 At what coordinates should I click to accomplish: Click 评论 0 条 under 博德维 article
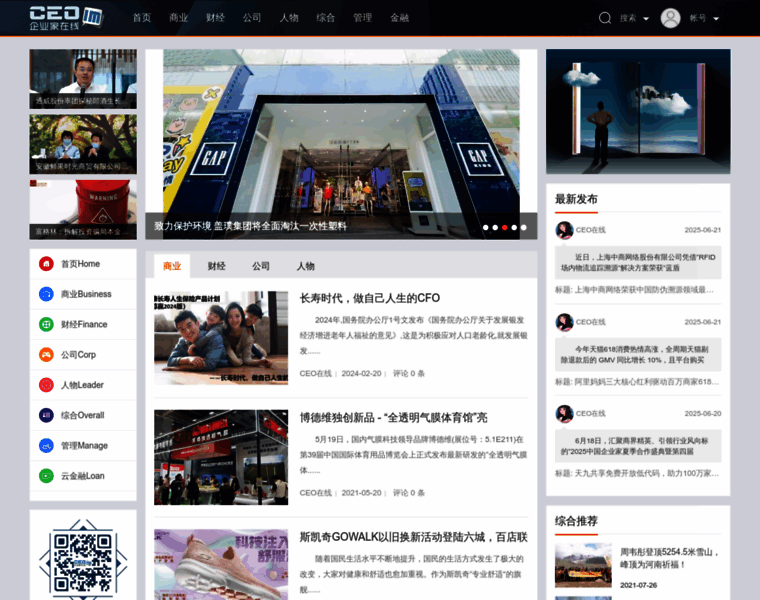[x=409, y=493]
